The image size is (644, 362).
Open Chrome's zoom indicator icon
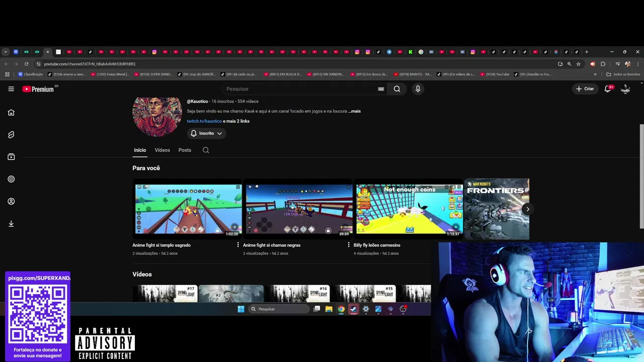click(x=569, y=64)
